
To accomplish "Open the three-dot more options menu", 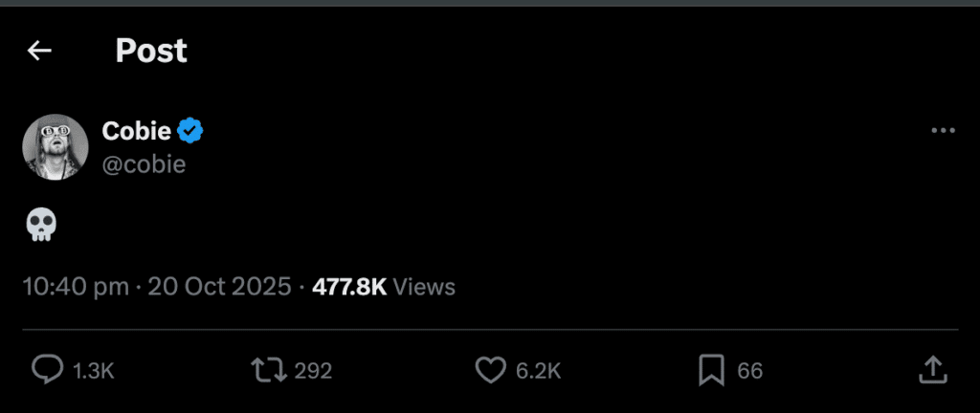I will (943, 131).
